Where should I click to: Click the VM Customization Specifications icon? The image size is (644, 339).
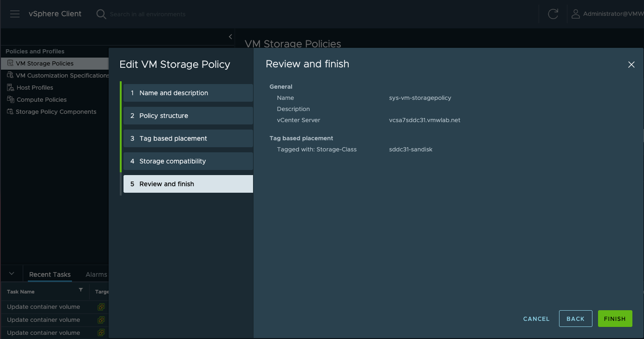coord(10,75)
